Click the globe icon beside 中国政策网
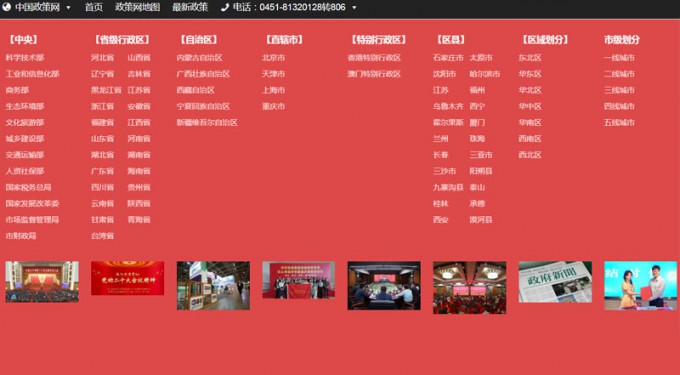Screen dimensions: 680x375 coord(7,7)
